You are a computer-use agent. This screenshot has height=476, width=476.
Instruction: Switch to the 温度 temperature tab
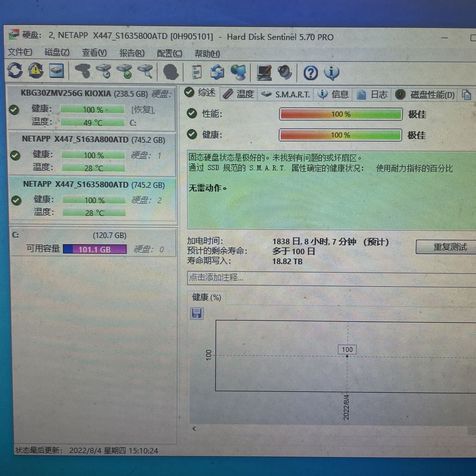pyautogui.click(x=239, y=94)
